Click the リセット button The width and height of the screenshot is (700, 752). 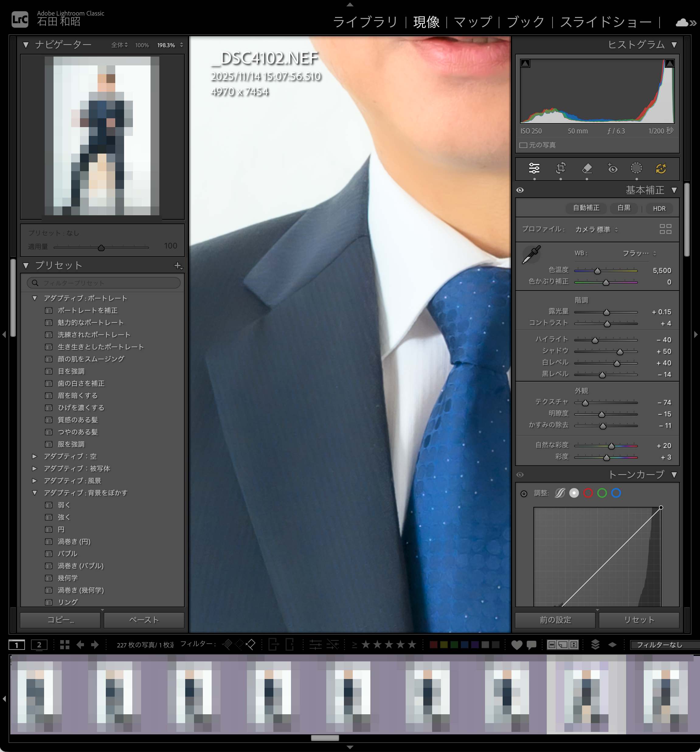tap(639, 620)
